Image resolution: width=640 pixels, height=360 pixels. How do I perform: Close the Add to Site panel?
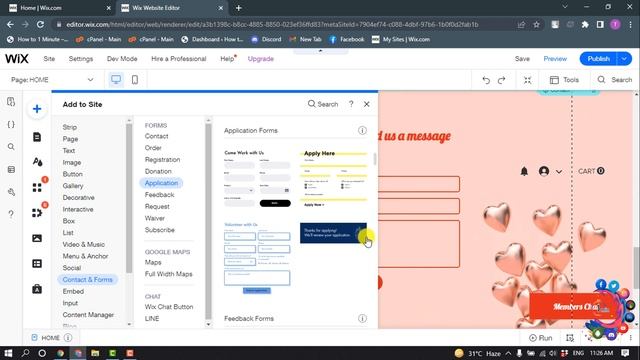pos(367,104)
